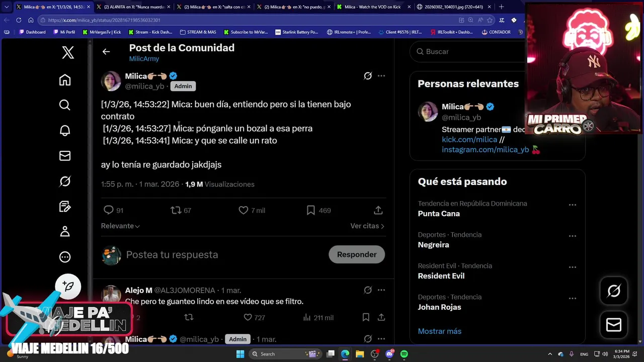
Task: Open Ver citas link
Action: click(367, 226)
